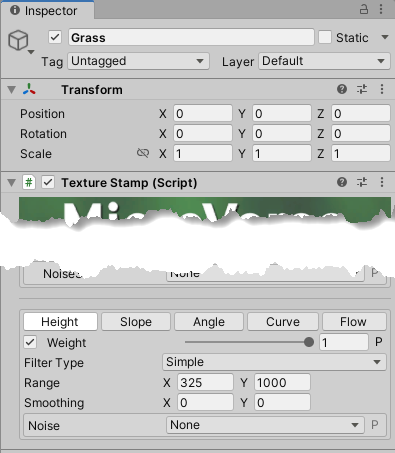Toggle the Scale constrained proportions link icon
This screenshot has width=395, height=453.
pos(143,153)
